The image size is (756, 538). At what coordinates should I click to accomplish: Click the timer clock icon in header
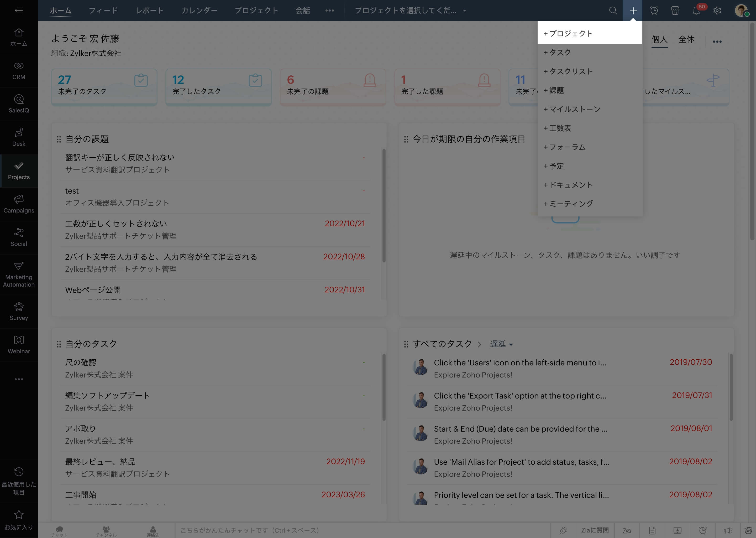654,11
